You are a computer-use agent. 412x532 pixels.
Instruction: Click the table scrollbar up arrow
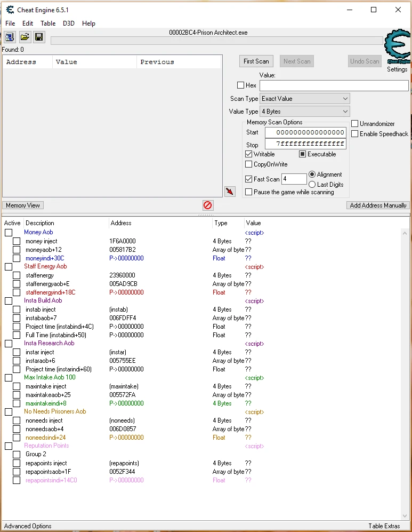pos(405,233)
